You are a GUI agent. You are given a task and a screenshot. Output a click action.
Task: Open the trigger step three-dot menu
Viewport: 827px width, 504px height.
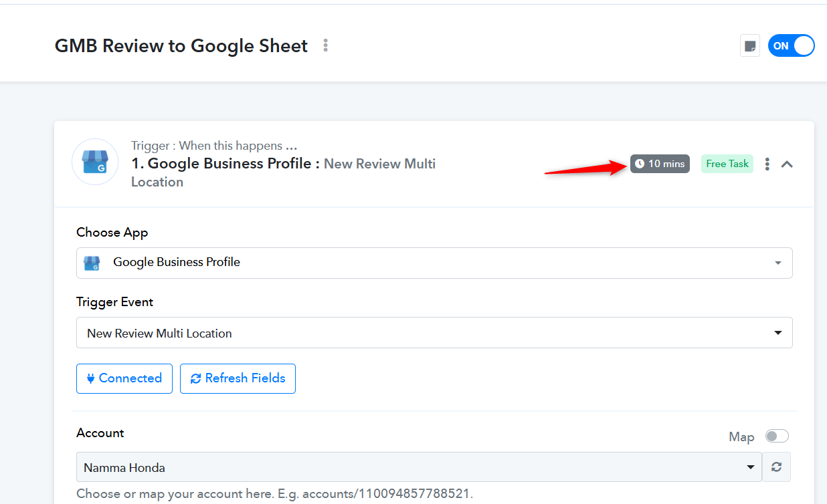pos(767,164)
